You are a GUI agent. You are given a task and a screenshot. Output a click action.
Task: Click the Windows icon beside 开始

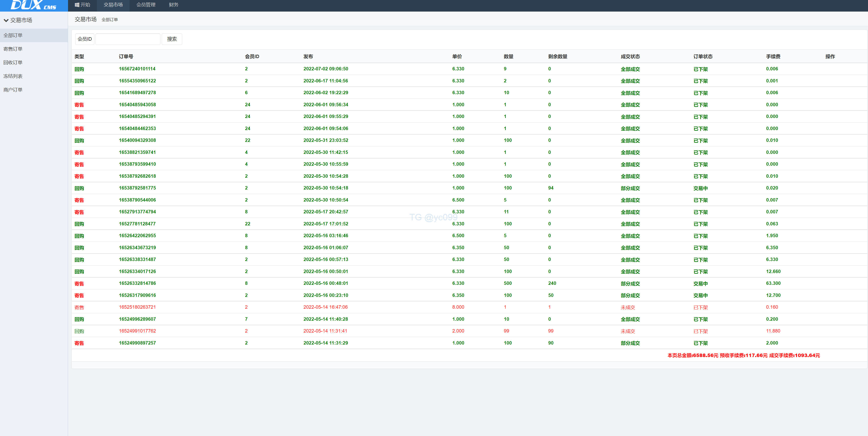pyautogui.click(x=77, y=5)
